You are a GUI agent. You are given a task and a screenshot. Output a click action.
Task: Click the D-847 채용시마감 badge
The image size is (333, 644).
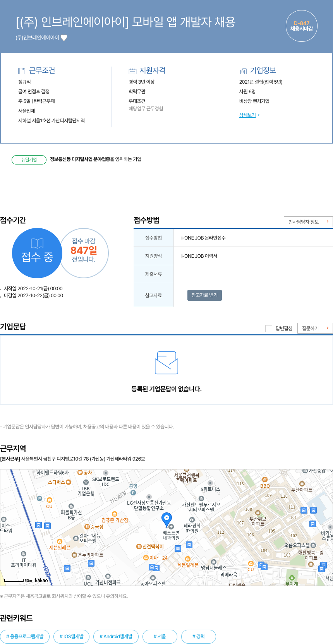tap(302, 26)
